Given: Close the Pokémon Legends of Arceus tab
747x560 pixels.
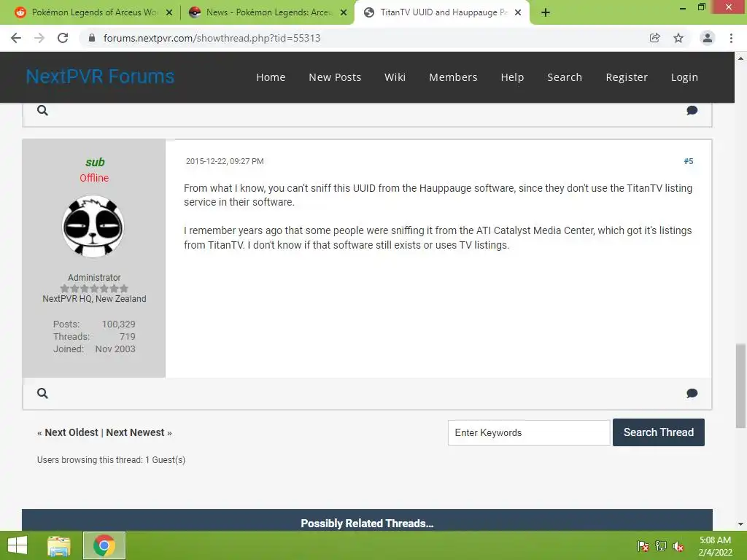Looking at the screenshot, I should click(169, 12).
